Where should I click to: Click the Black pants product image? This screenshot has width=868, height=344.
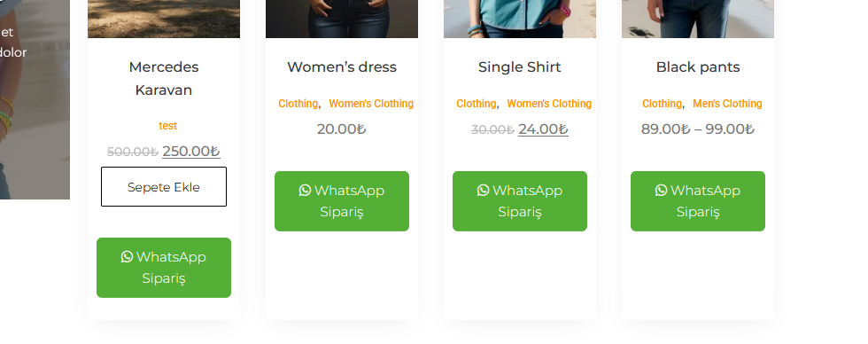(x=698, y=19)
